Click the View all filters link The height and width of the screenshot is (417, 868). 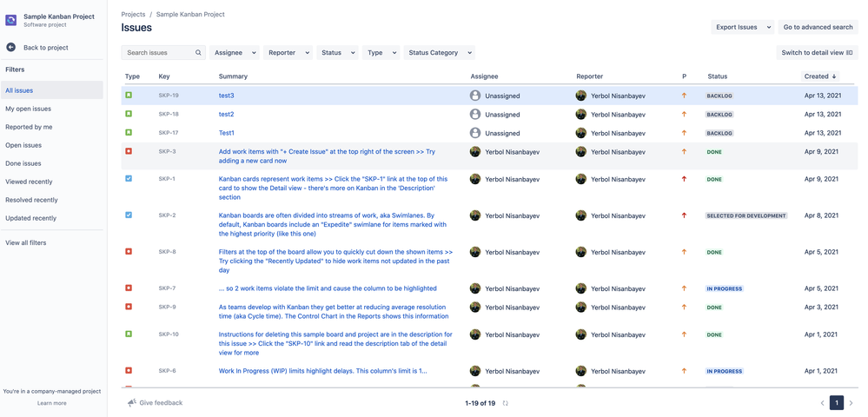coord(26,242)
